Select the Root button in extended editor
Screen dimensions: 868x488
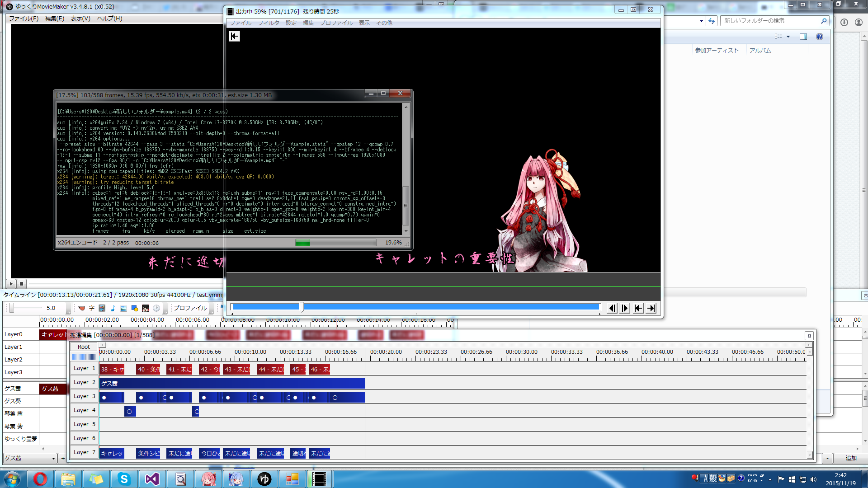[x=84, y=347]
